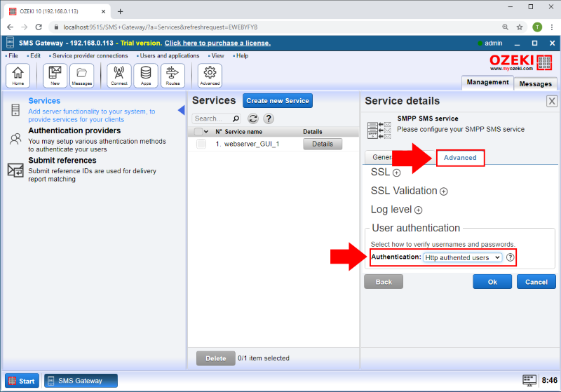Open Submit references in sidebar

tap(62, 160)
